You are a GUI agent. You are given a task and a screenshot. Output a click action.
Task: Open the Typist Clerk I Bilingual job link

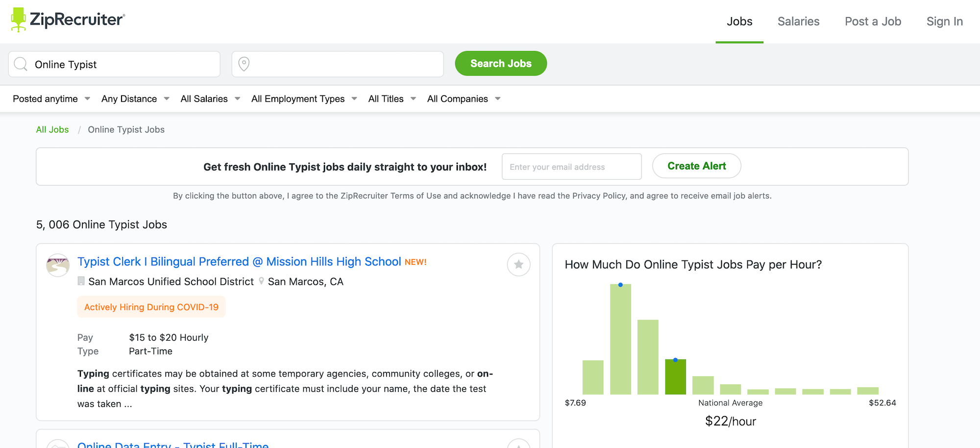click(239, 262)
